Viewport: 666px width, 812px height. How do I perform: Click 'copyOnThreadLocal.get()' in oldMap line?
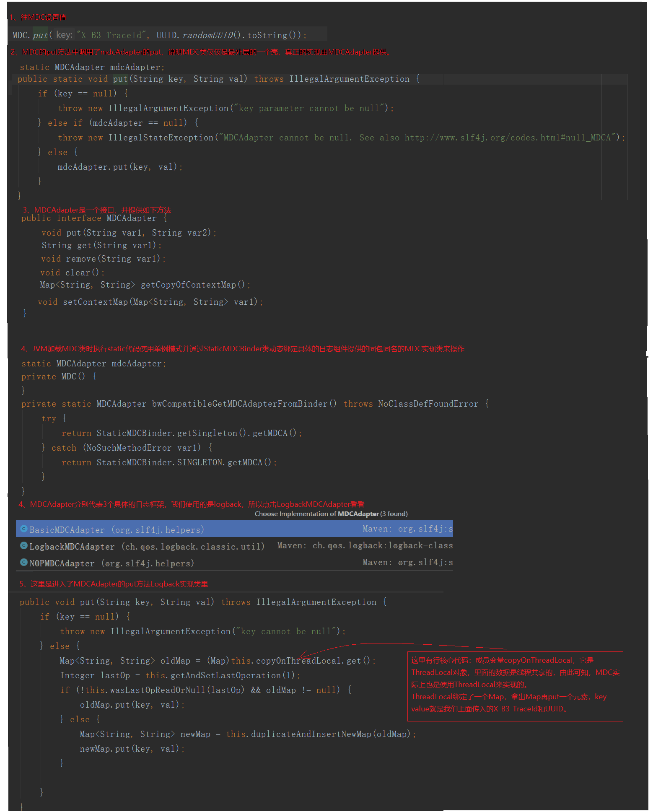(313, 661)
